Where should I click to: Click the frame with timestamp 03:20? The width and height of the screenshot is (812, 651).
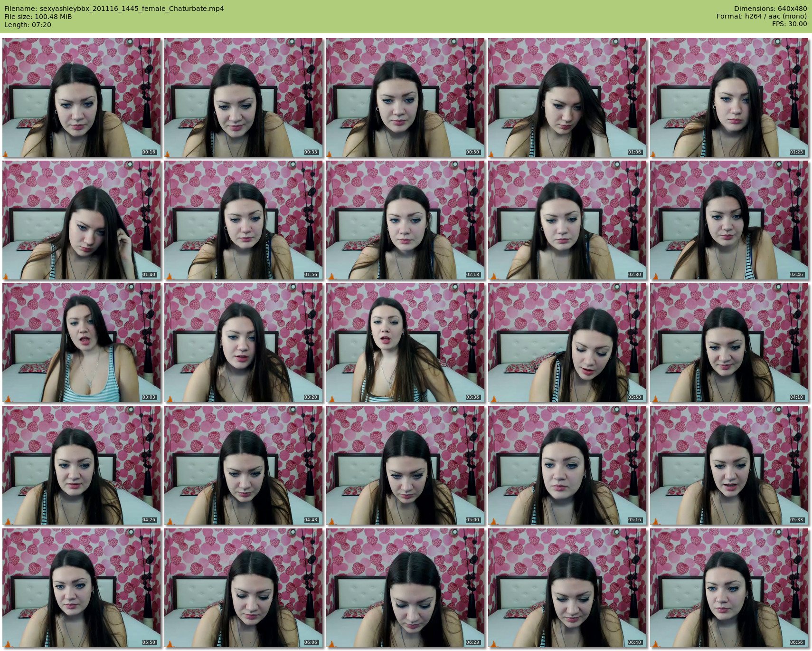244,343
